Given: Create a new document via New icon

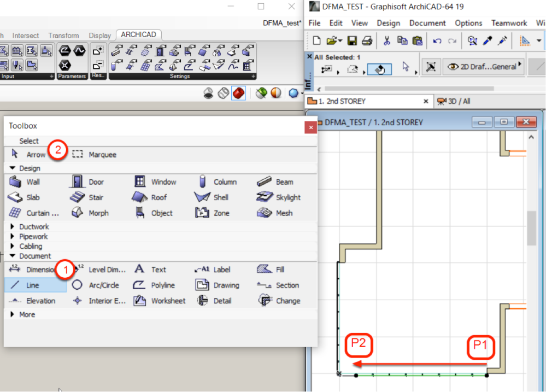Looking at the screenshot, I should tap(316, 41).
